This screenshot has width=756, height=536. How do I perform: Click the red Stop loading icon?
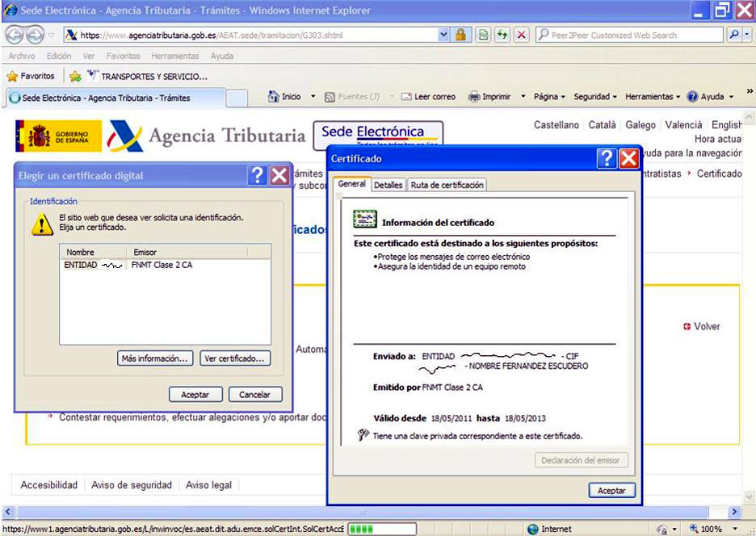click(521, 35)
